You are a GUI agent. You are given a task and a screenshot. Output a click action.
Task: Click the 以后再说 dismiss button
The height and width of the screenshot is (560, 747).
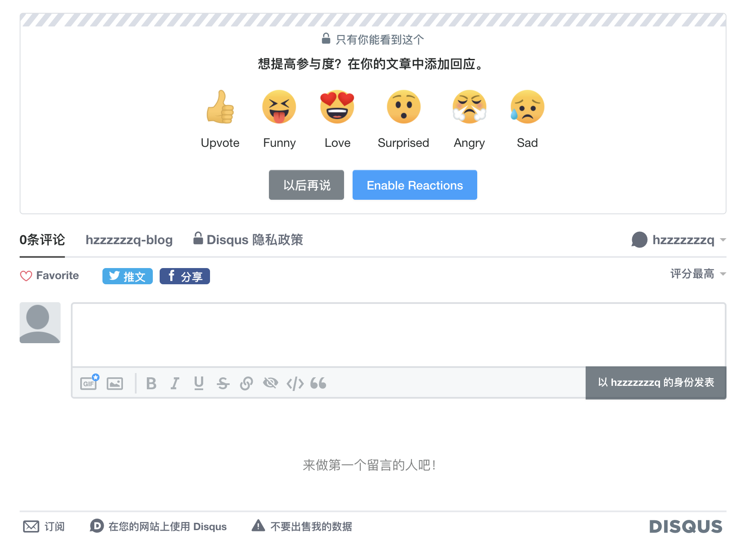(x=306, y=185)
